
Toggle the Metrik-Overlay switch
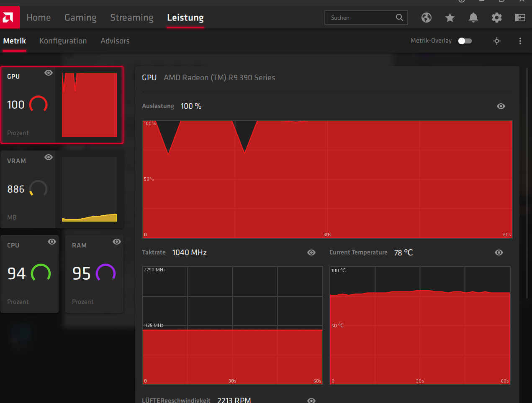[465, 41]
